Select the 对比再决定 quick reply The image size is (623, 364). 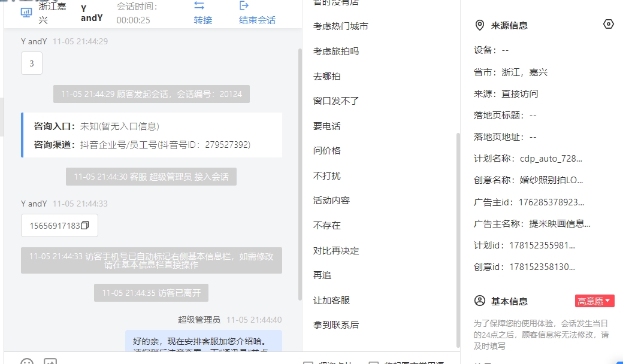point(335,250)
